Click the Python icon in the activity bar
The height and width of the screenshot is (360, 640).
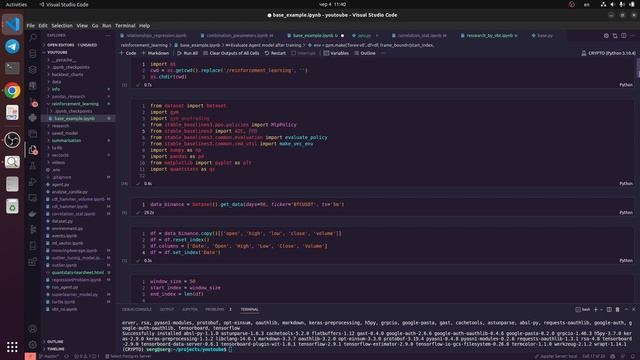(x=33, y=118)
